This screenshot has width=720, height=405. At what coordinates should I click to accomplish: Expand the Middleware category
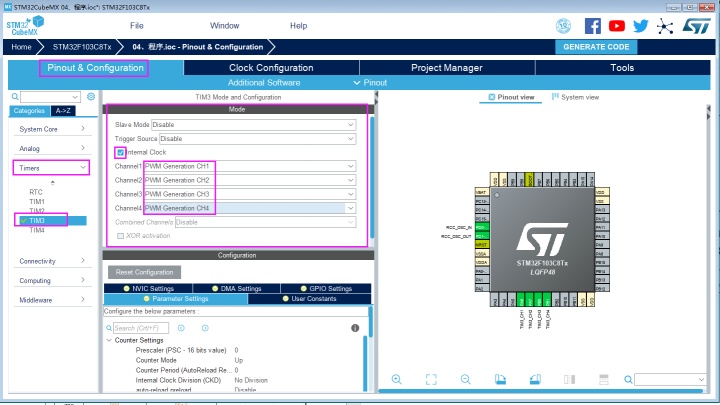pos(51,300)
